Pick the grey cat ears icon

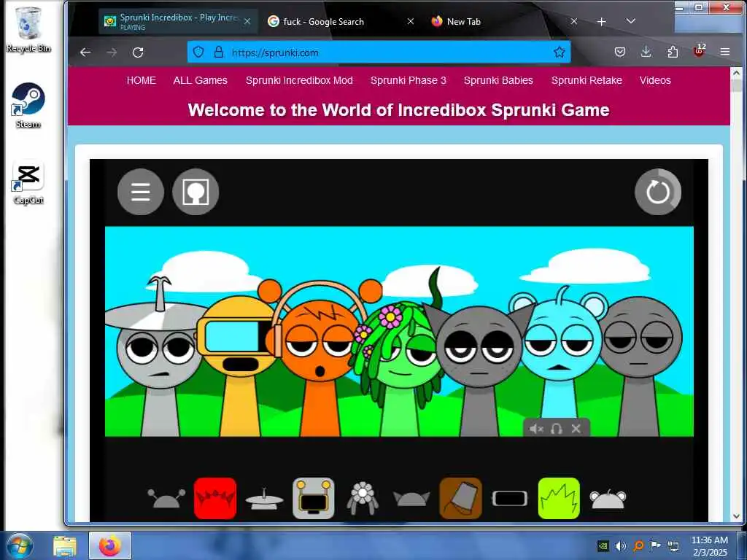[x=411, y=499]
